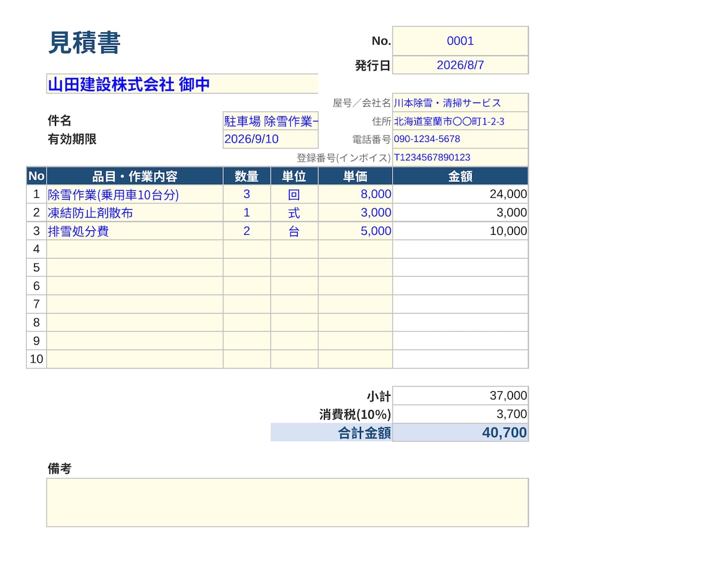
Task: Click unit 回 in row 1
Action: [294, 194]
